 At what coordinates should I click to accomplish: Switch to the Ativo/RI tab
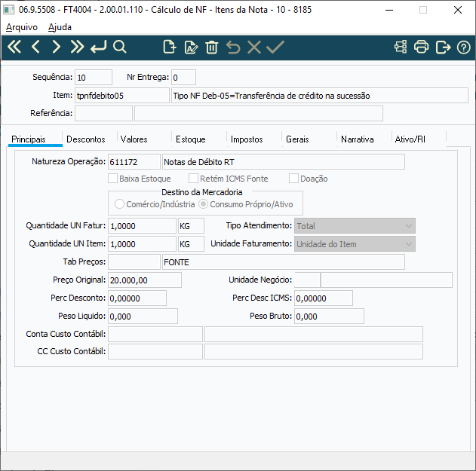click(x=410, y=139)
